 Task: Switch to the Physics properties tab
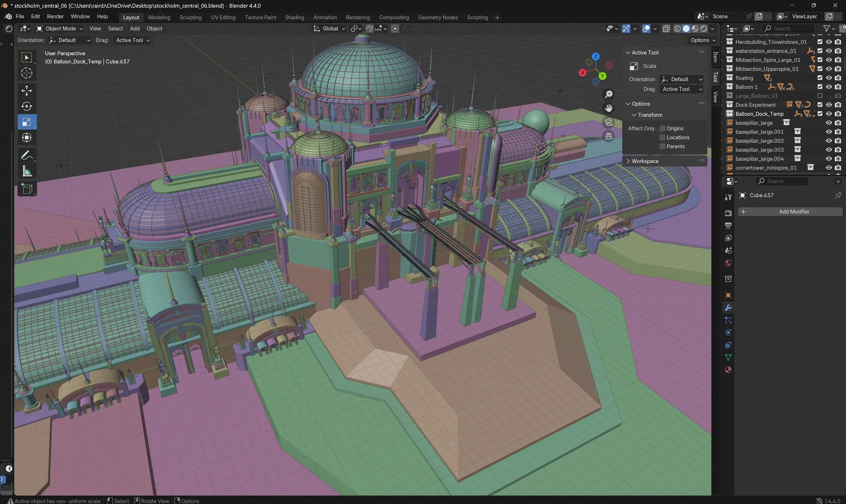[x=728, y=332]
